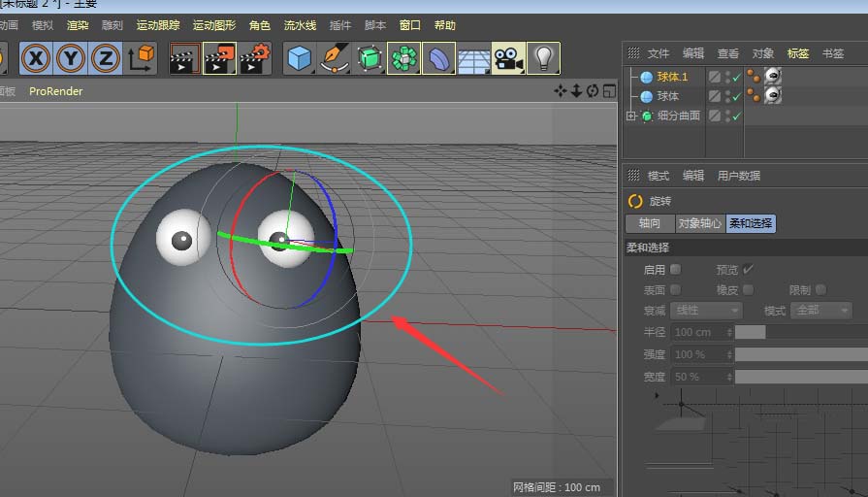Viewport: 868px width, 497px height.
Task: Toggle the 限制 checkbox
Action: pyautogui.click(x=820, y=289)
